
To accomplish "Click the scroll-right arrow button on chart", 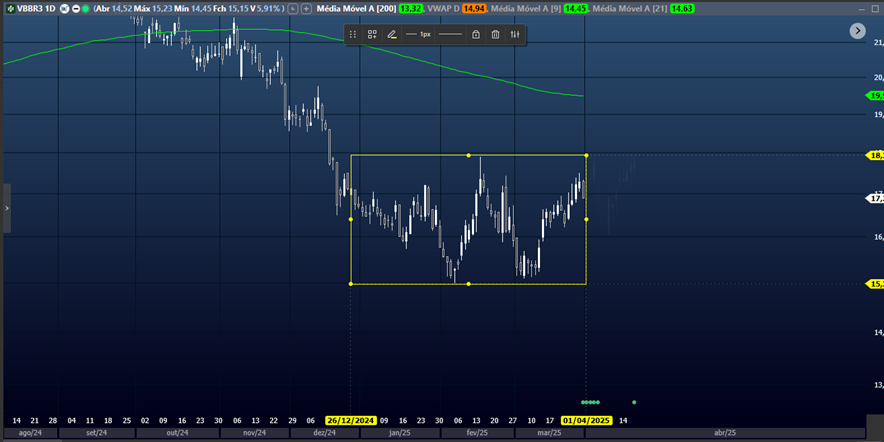I will 857,31.
